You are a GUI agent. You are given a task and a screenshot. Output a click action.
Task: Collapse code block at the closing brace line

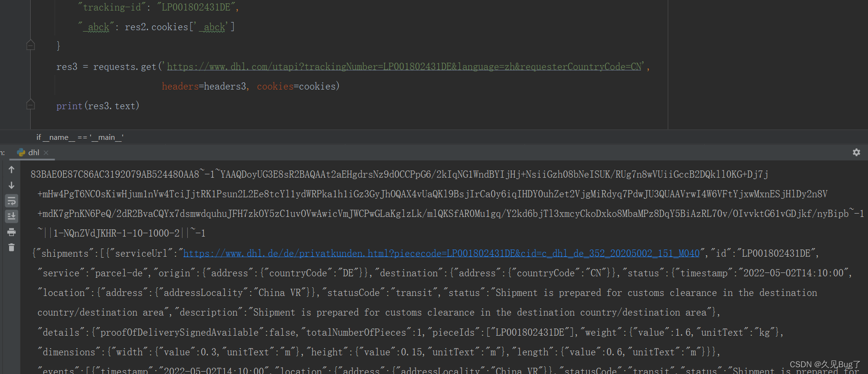(31, 45)
